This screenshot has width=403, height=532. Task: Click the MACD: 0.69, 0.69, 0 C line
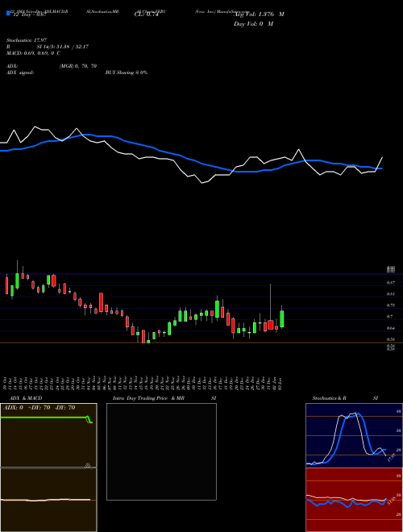[x=33, y=53]
